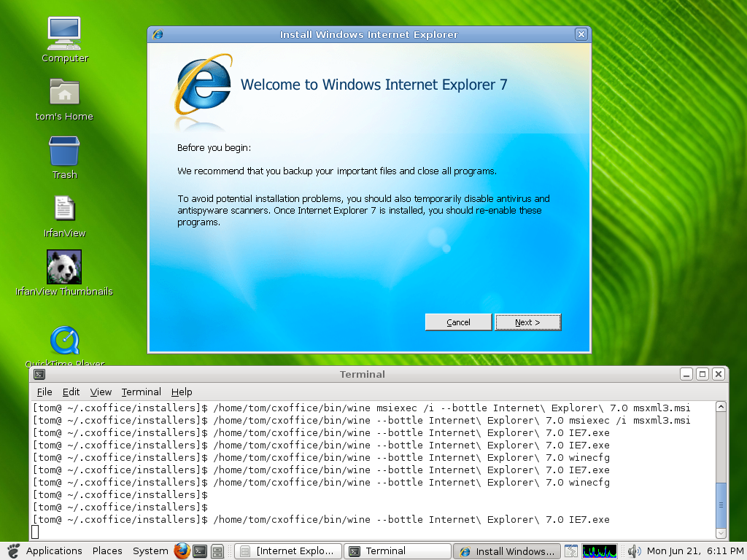747x560 pixels.
Task: Click the volume speaker icon in tray
Action: point(634,551)
